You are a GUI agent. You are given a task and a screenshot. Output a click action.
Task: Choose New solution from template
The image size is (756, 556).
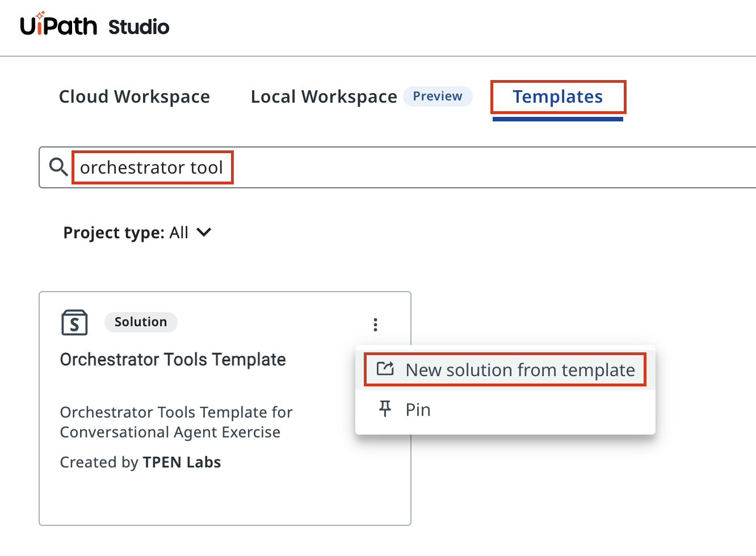[x=505, y=370]
